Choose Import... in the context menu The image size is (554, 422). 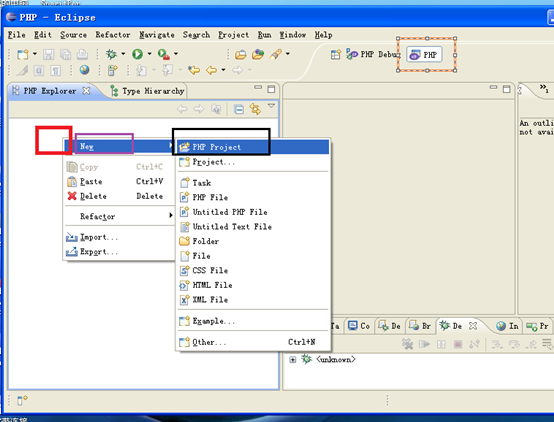[x=119, y=237]
